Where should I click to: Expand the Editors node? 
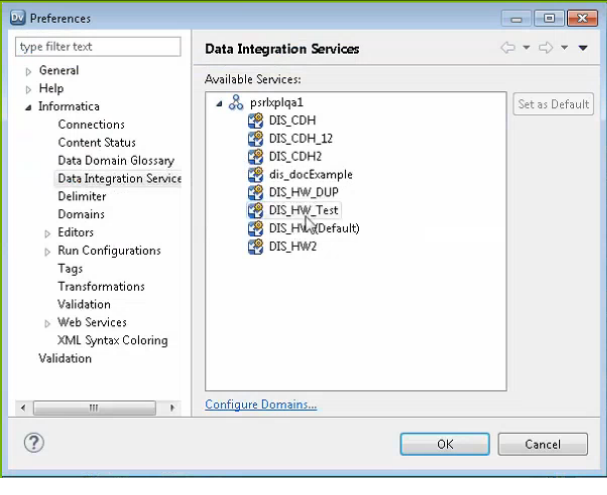pos(47,234)
